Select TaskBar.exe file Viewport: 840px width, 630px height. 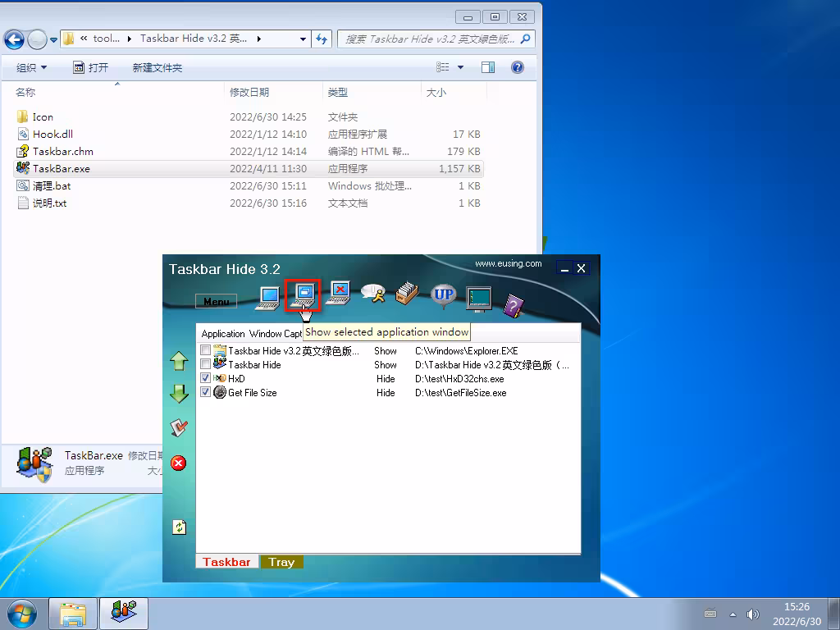pyautogui.click(x=249, y=168)
